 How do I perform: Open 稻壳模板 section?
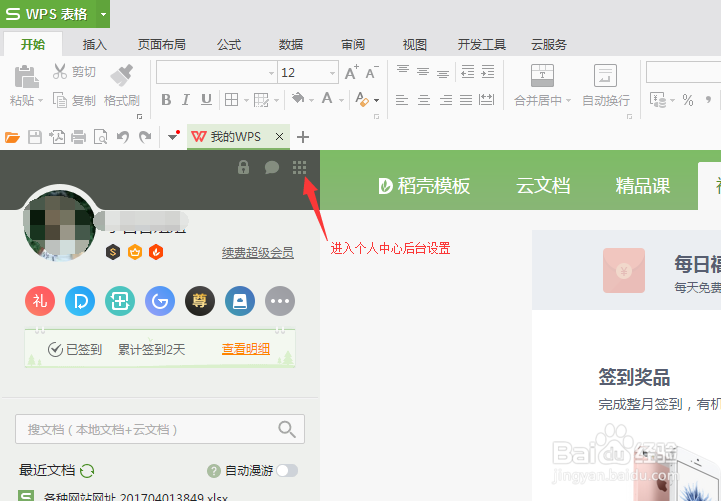click(x=424, y=186)
